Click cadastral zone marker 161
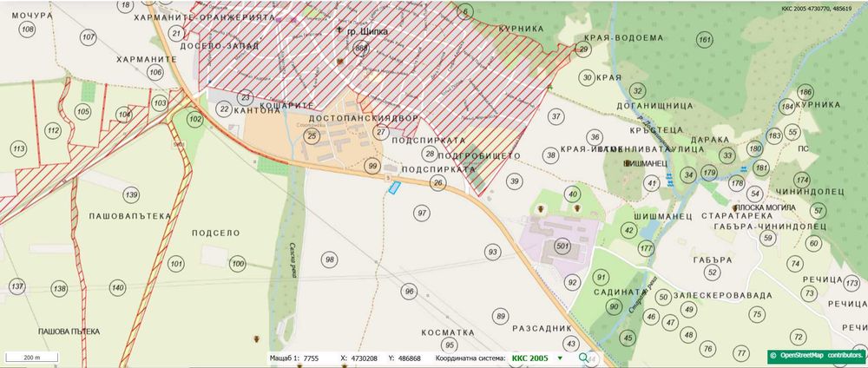 704,40
